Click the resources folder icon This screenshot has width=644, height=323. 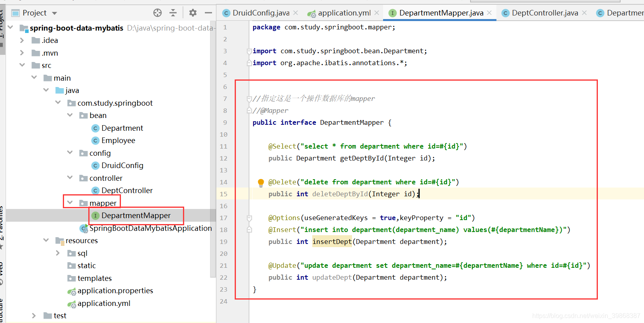(x=60, y=241)
